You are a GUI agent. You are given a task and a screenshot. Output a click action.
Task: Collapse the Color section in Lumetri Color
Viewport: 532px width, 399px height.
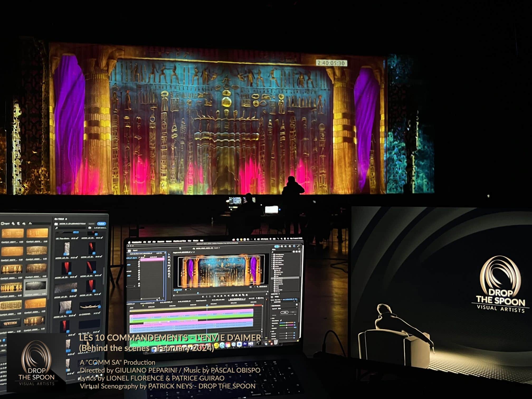[x=271, y=318]
